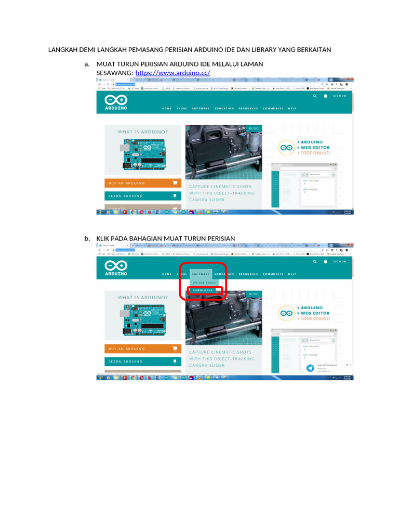
Task: Click browser back arrow in step a screenshot
Action: coord(99,84)
